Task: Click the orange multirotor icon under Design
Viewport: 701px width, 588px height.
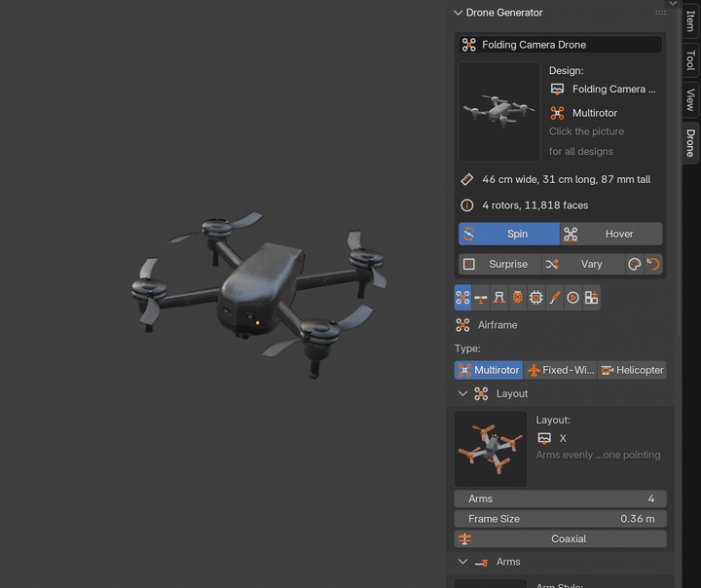Action: [557, 113]
